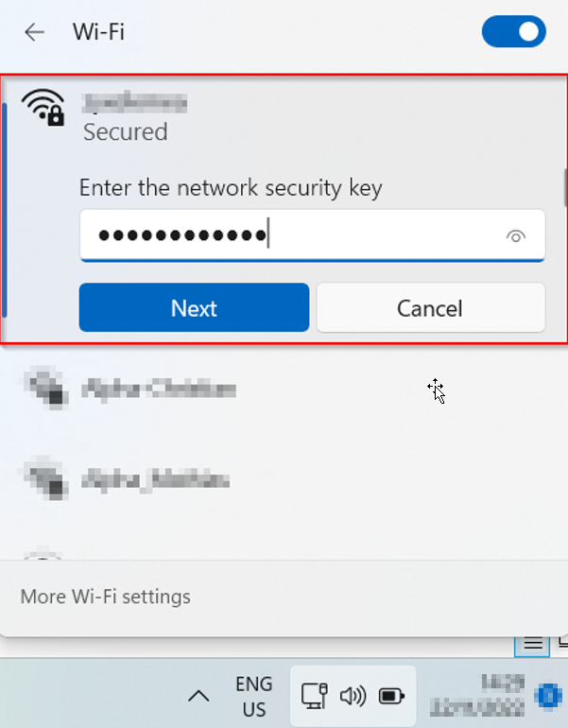Turn off the Wi-Fi toggle switch
This screenshot has height=728, width=568.
click(513, 32)
